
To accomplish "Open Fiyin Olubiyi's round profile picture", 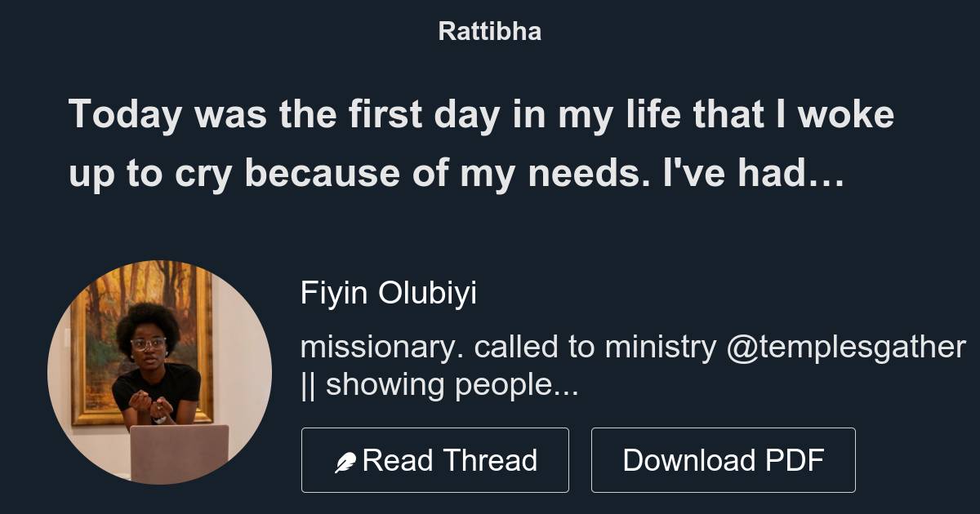I will click(159, 372).
